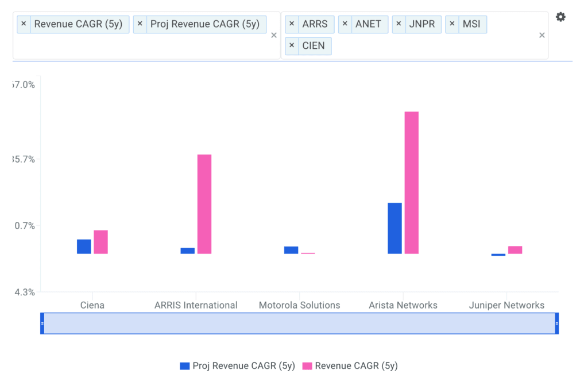
Task: Toggle Revenue CAGR (5y) legend series
Action: (x=350, y=366)
